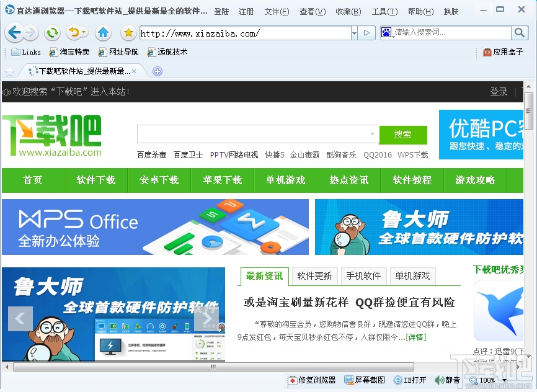Click the 下载吧 site logo
The image size is (537, 392).
[51, 136]
